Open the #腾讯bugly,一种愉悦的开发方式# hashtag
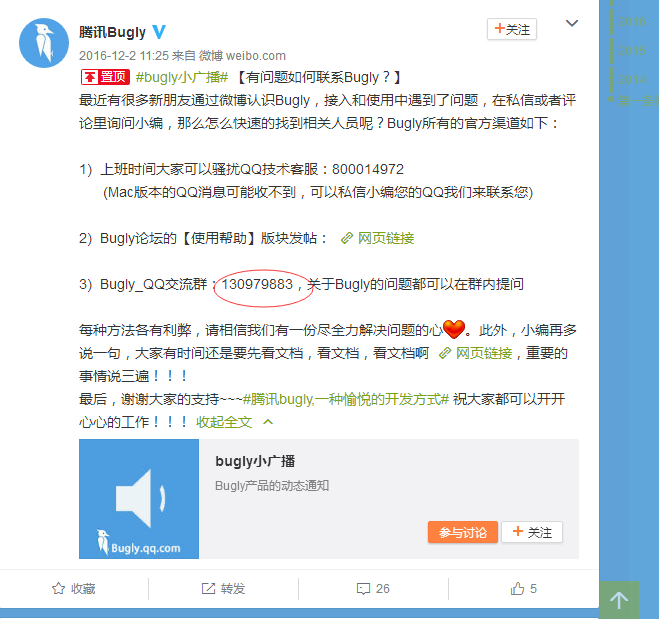 [x=345, y=399]
